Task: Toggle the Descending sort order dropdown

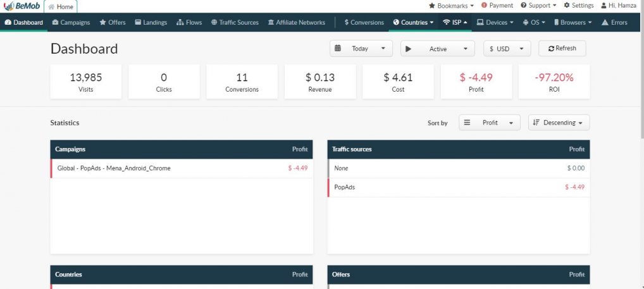Action: (559, 123)
